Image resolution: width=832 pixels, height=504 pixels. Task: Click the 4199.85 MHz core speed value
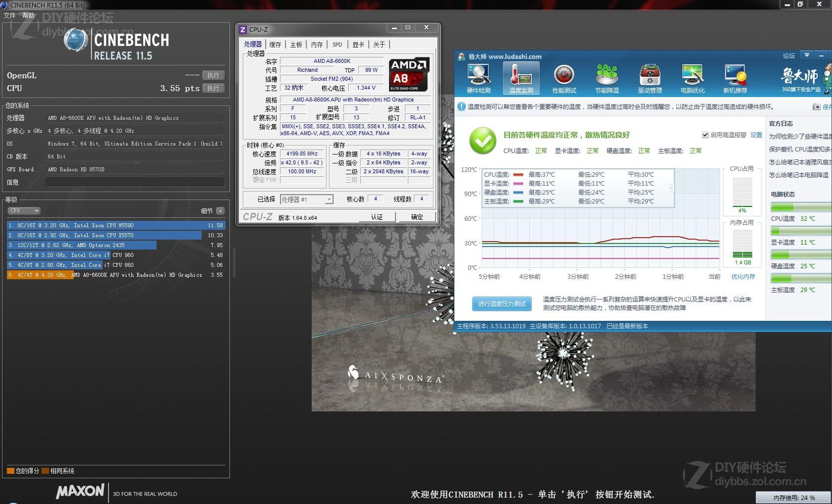point(302,153)
